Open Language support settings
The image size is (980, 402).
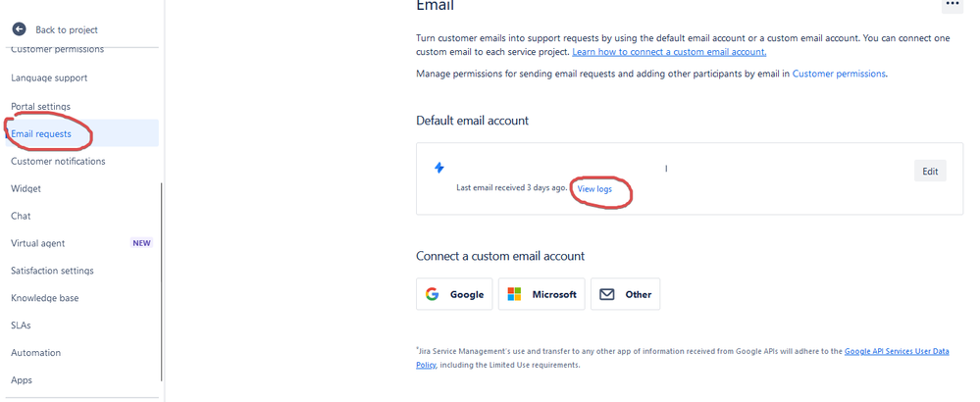click(x=49, y=78)
